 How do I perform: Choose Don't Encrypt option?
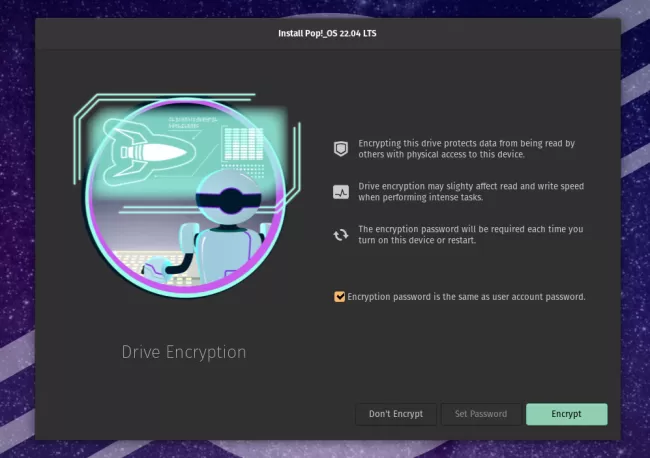coord(396,414)
